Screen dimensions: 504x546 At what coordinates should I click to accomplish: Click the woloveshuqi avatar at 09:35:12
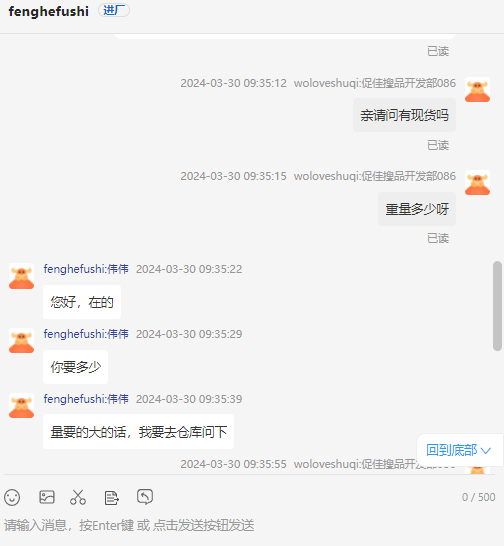tap(477, 90)
